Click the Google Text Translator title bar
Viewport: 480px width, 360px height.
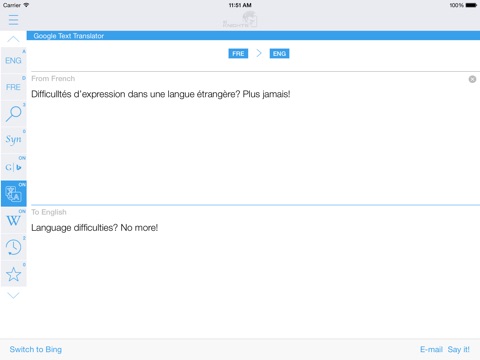[253, 36]
